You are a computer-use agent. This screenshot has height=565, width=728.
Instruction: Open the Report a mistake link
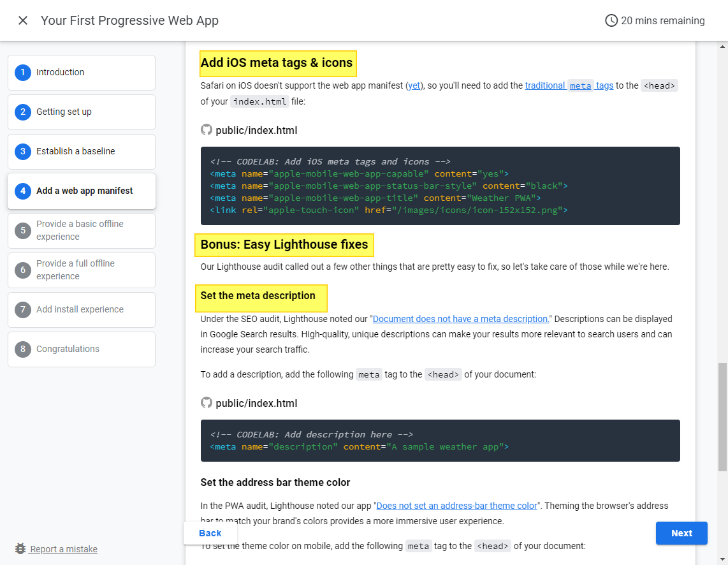click(64, 549)
